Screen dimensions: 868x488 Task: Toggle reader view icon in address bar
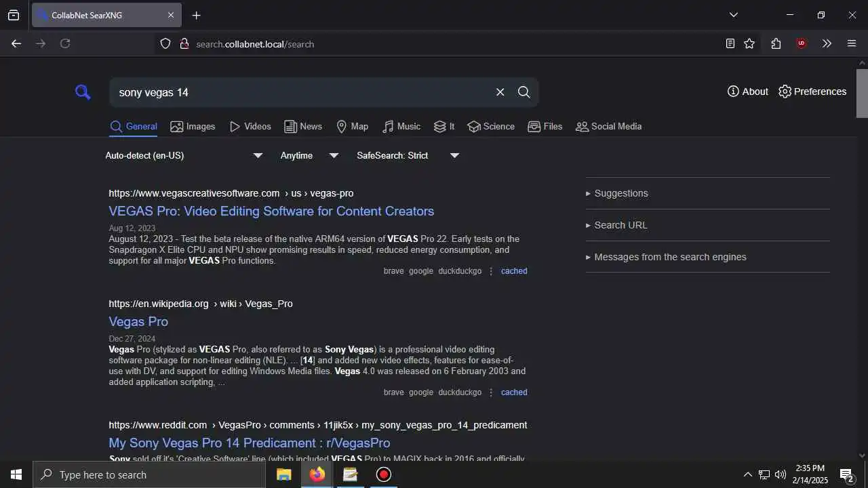click(x=730, y=43)
